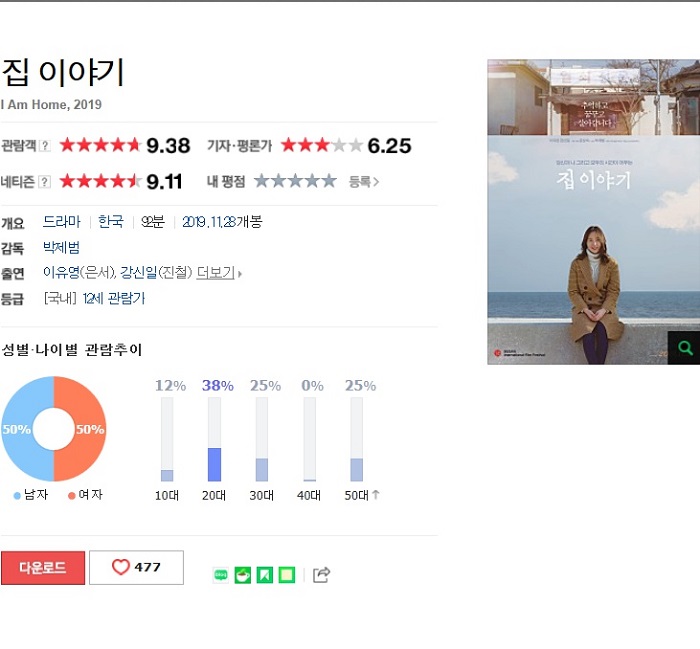Click the 9.38 audience score
This screenshot has width=700, height=649.
pyautogui.click(x=168, y=146)
